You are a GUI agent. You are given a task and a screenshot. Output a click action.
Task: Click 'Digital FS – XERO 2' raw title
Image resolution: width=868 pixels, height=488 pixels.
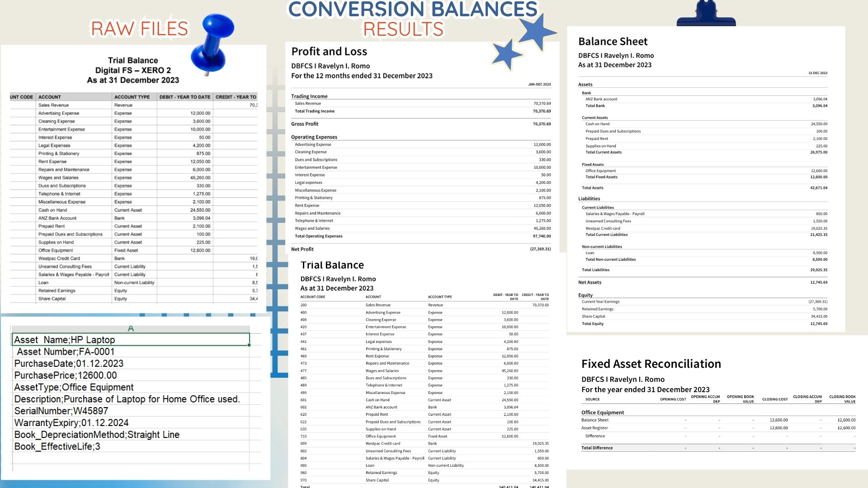coord(133,70)
